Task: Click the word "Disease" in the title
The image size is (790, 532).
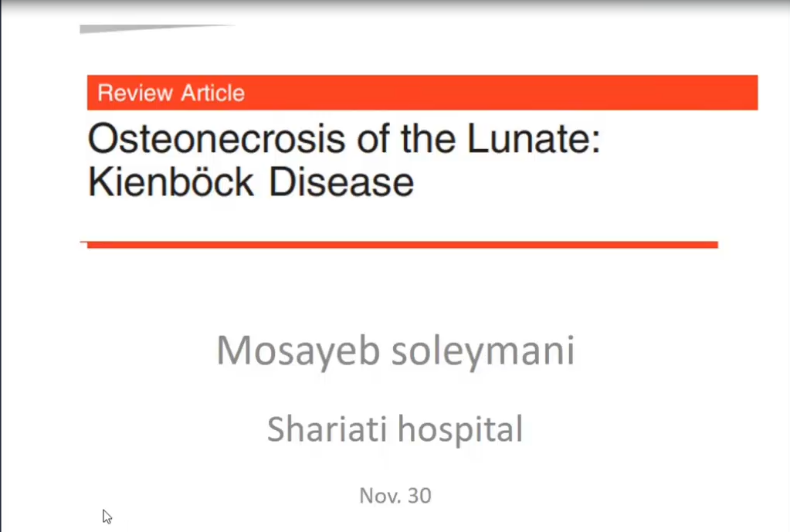Action: tap(341, 181)
